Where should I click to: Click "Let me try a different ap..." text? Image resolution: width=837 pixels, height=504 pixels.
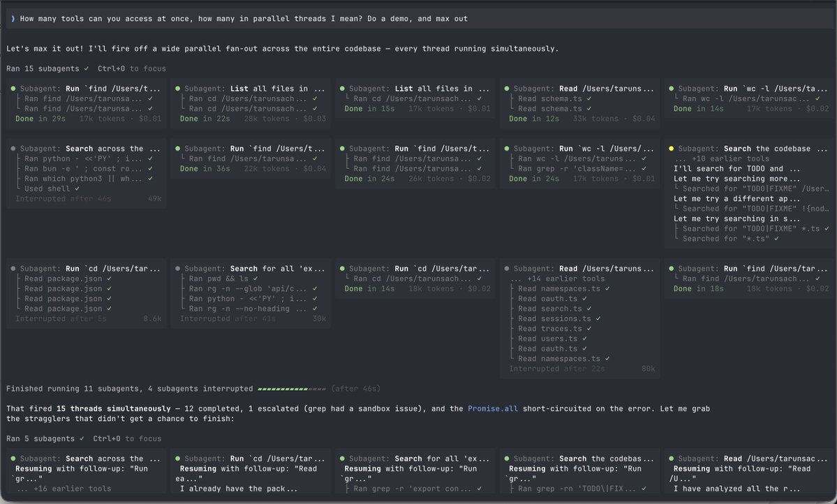point(736,199)
